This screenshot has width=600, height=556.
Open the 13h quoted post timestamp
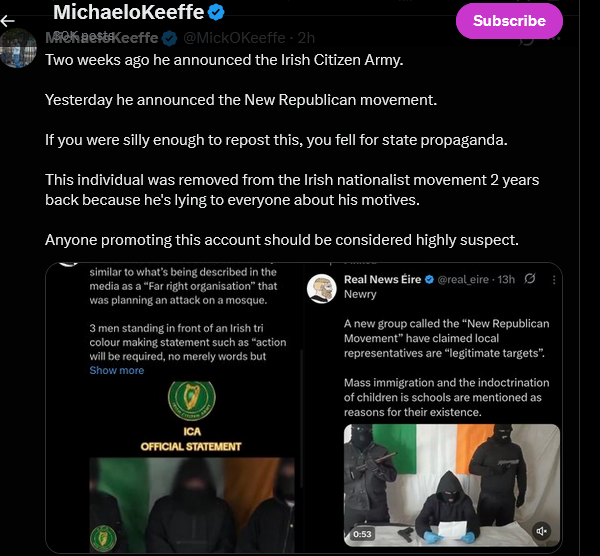(508, 278)
